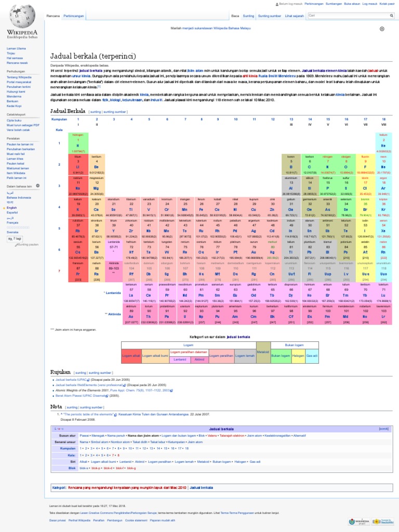Click the Halogen yellow legend cell
The height and width of the screenshot is (532, 399).
click(x=298, y=356)
